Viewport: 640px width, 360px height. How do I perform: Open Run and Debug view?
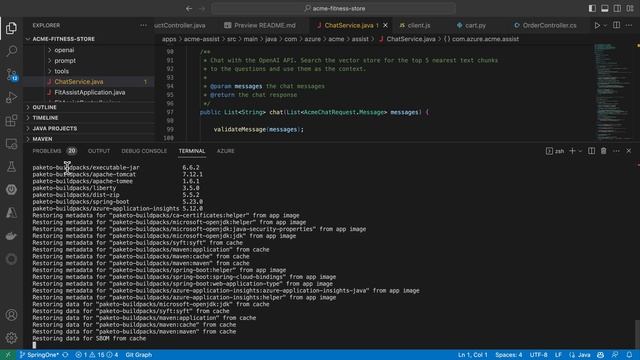click(x=11, y=97)
